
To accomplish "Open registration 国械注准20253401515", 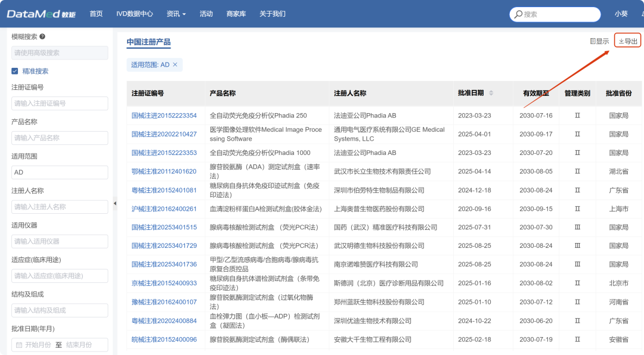I will tap(164, 228).
